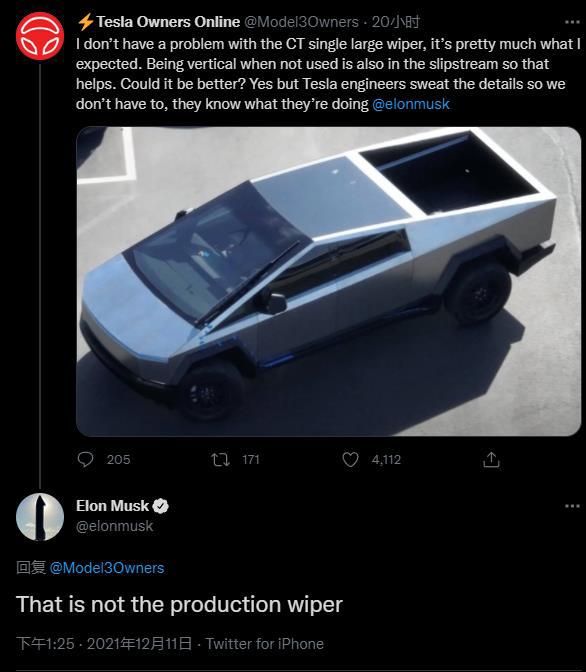Like the tweet with heart icon
This screenshot has height=672, width=586.
350,459
